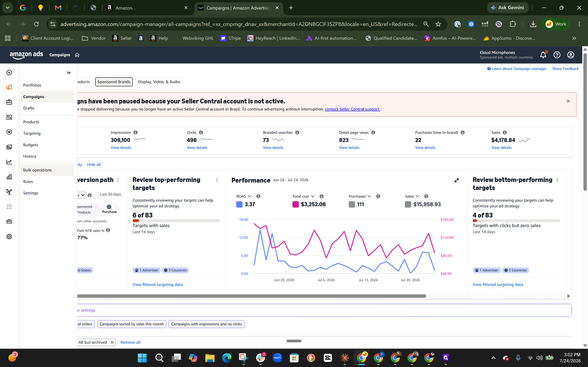
Task: Click the contact Seller Central support link
Action: 352,109
